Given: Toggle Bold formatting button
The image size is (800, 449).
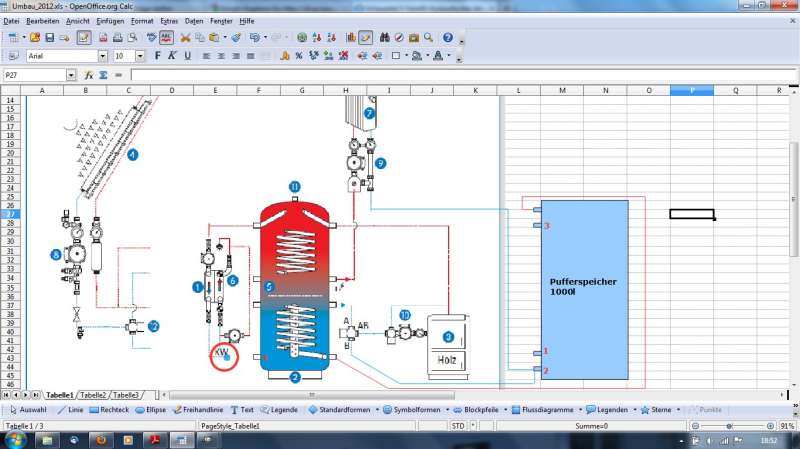Looking at the screenshot, I should point(158,56).
